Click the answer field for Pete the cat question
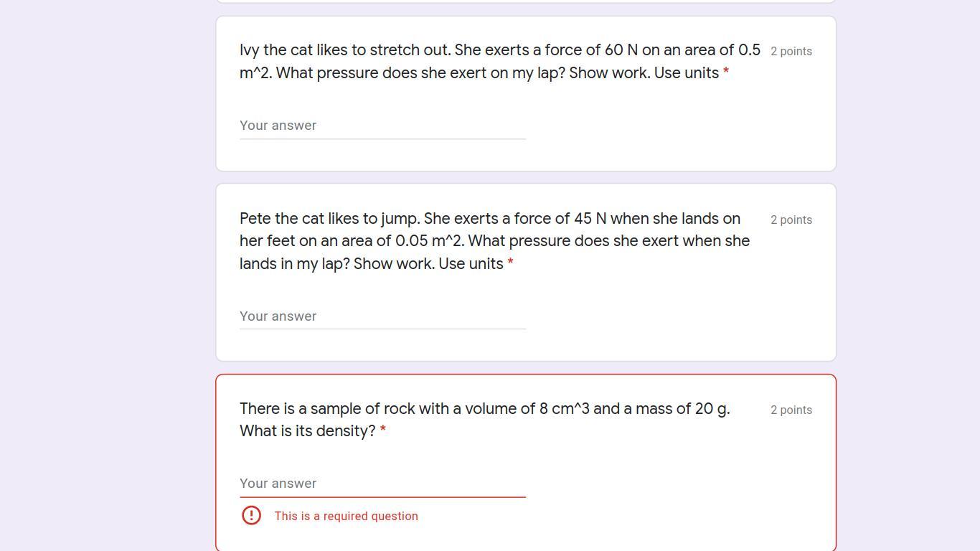The height and width of the screenshot is (551, 980). tap(382, 316)
